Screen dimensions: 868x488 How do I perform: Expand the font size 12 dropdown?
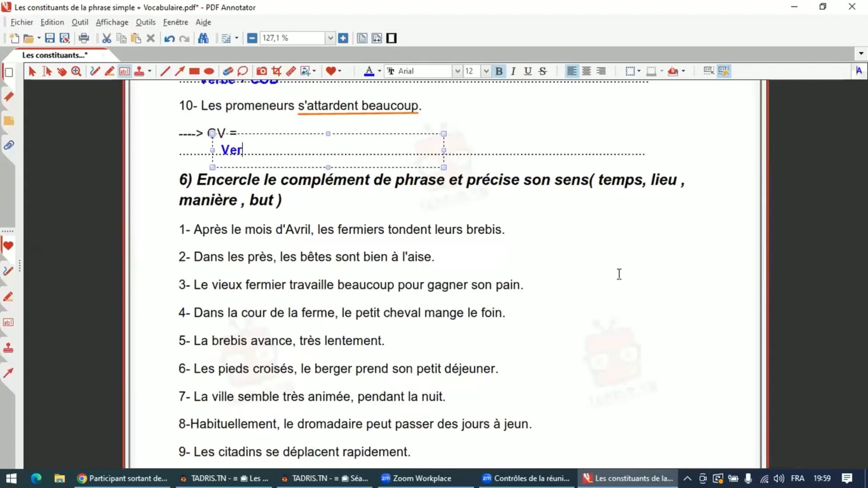(486, 71)
